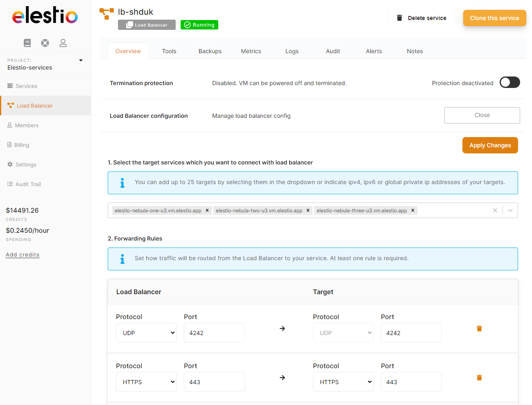Clear all selected target services
Image resolution: width=532 pixels, height=405 pixels.
pyautogui.click(x=495, y=210)
